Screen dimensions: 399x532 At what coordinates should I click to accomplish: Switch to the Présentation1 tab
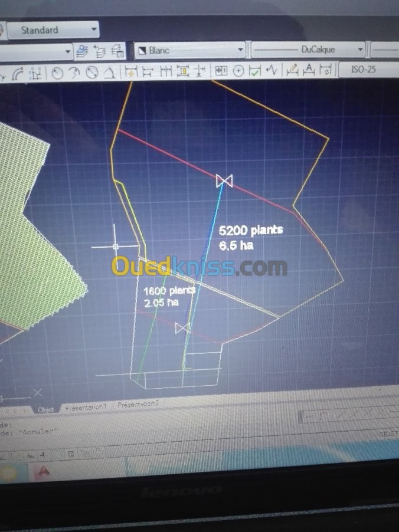click(x=86, y=407)
